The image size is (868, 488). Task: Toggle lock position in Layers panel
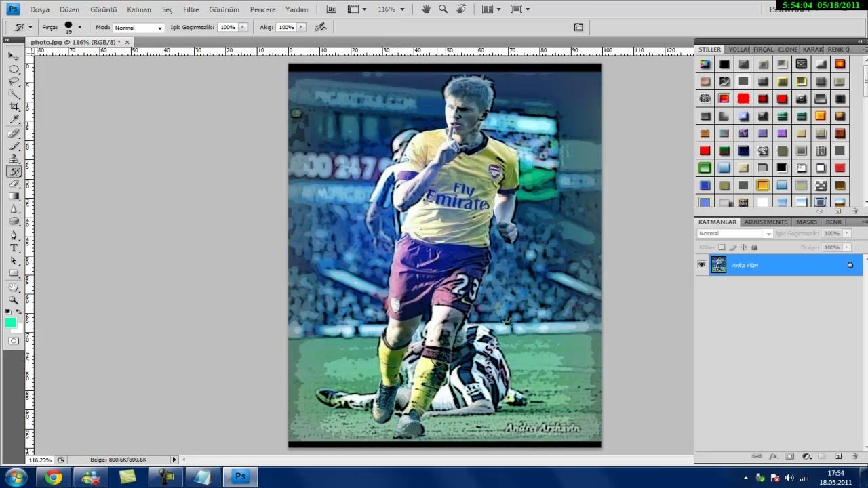(x=743, y=247)
